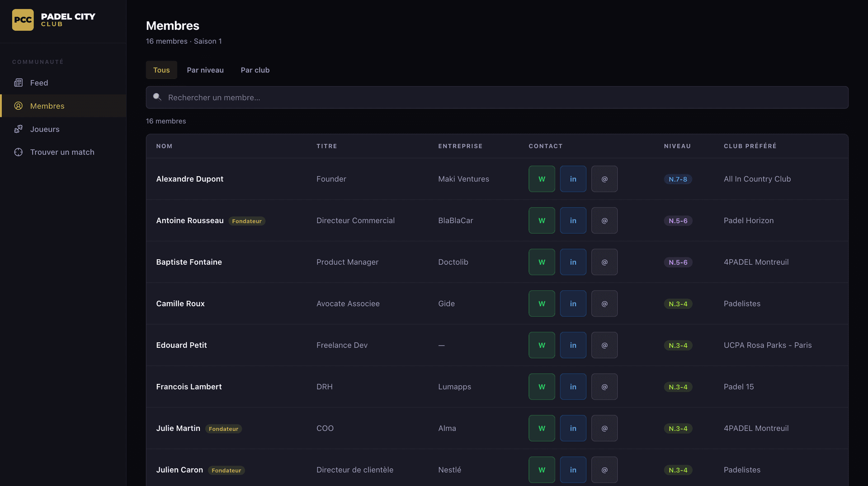Image resolution: width=868 pixels, height=486 pixels.
Task: Click the ENTREPRISE column header
Action: point(460,146)
